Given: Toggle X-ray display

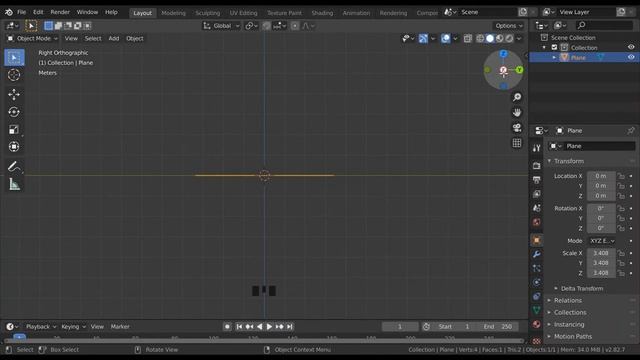Looking at the screenshot, I should [x=467, y=38].
